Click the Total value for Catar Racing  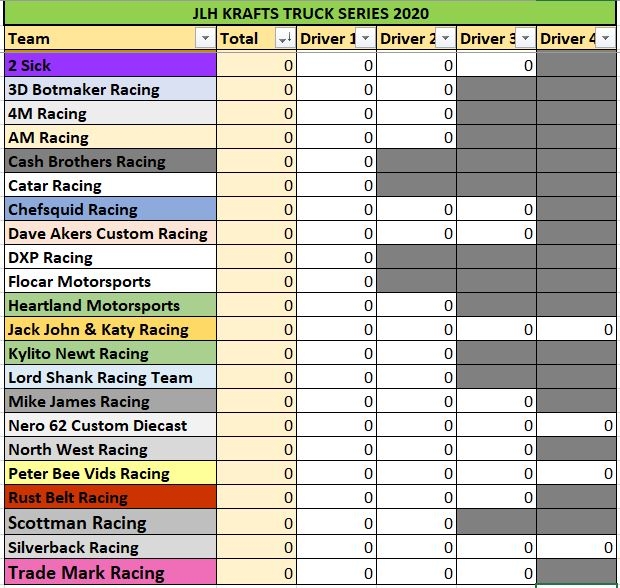click(x=257, y=185)
